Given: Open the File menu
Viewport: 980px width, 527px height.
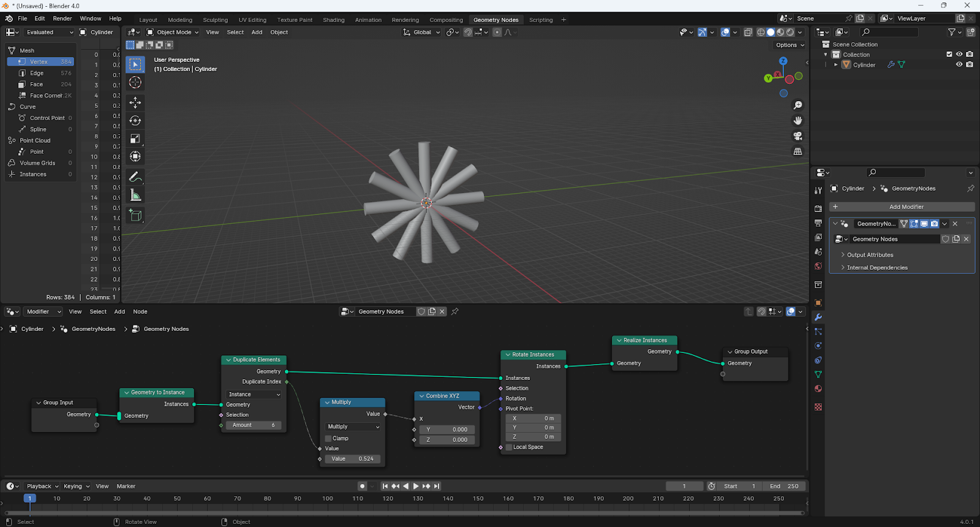Looking at the screenshot, I should [22, 18].
